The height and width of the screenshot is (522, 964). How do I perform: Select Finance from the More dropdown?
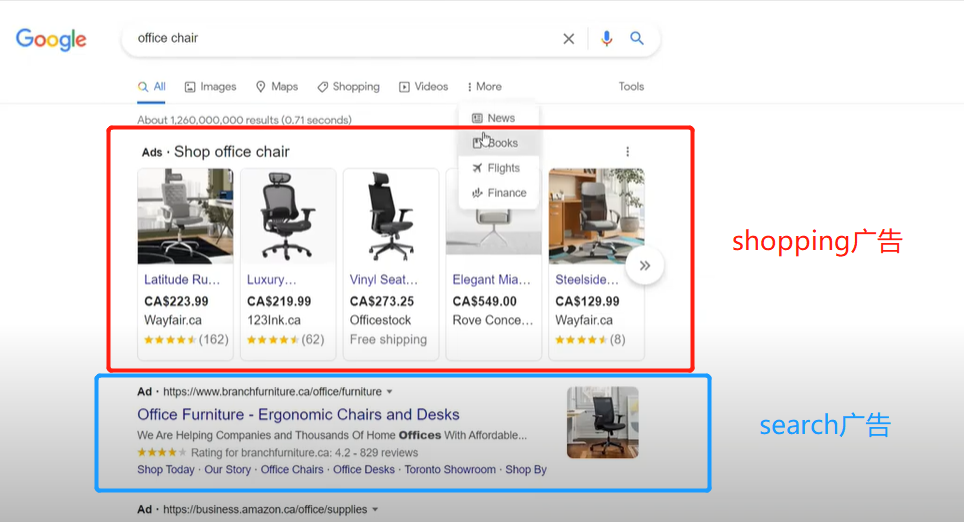(506, 193)
